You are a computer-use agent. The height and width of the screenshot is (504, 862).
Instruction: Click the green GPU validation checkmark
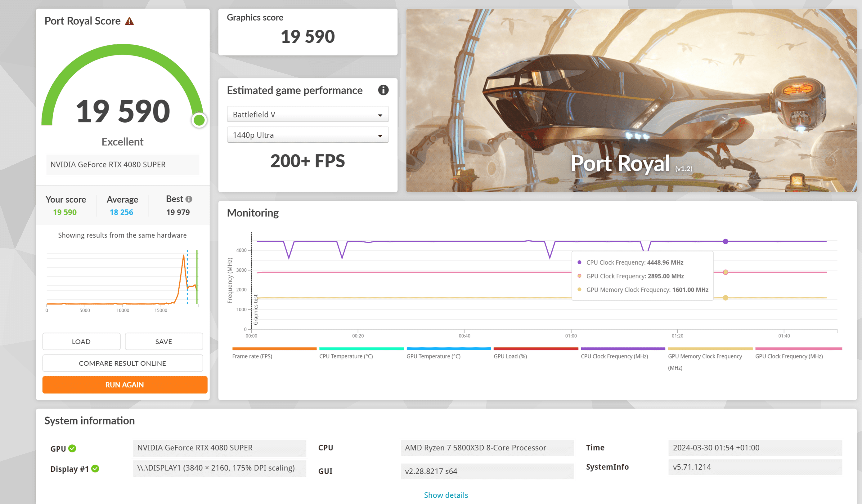(72, 448)
